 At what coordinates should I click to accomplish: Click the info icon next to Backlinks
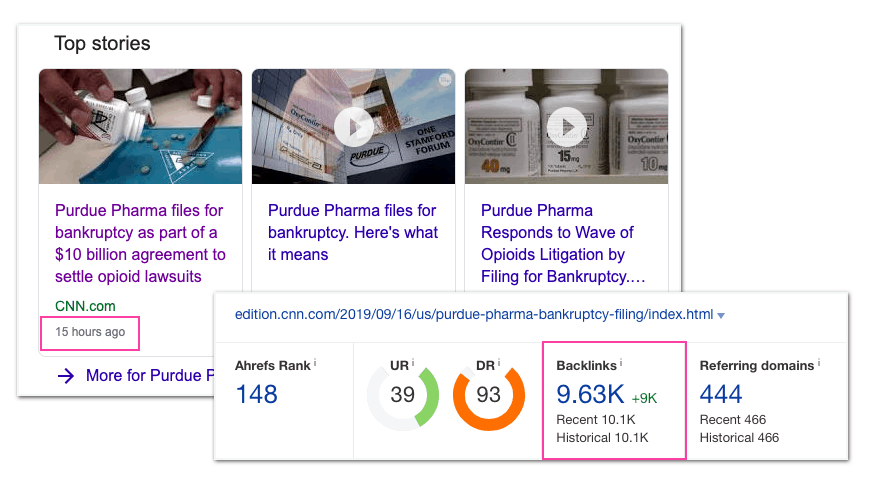(621, 364)
